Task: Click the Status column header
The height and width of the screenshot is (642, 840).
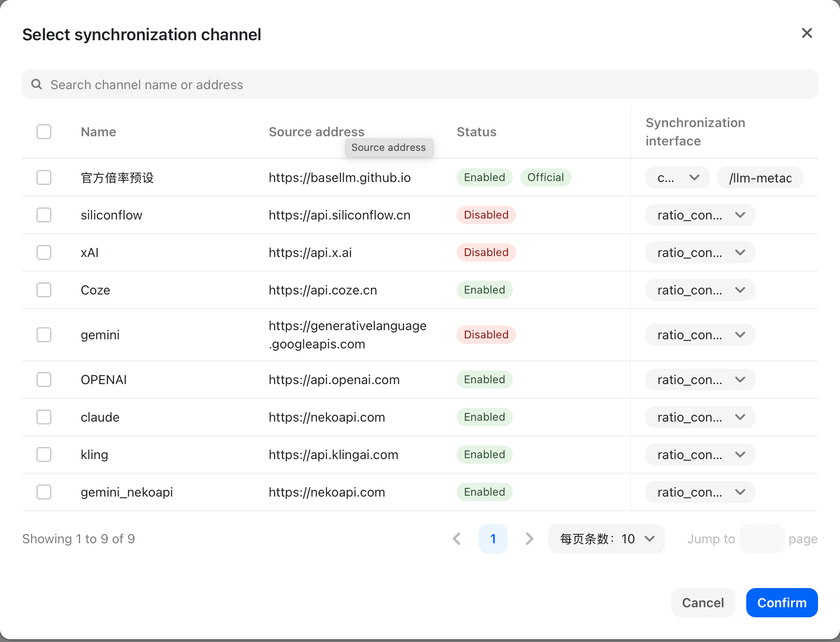Action: pyautogui.click(x=476, y=132)
